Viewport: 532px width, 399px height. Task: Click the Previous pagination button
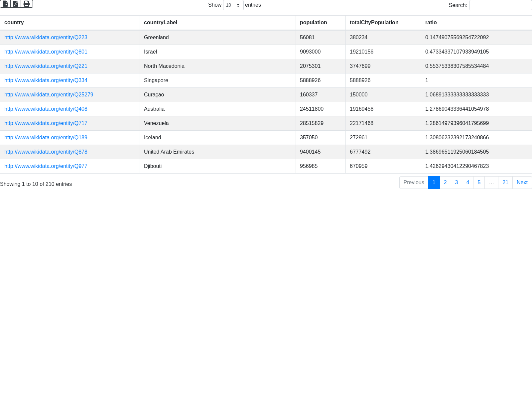(x=414, y=183)
